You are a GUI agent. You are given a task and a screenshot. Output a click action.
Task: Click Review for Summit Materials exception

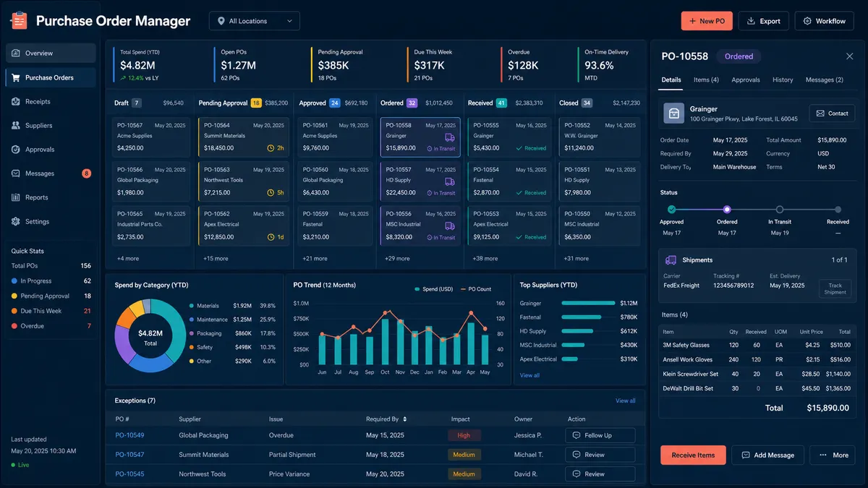pos(600,455)
